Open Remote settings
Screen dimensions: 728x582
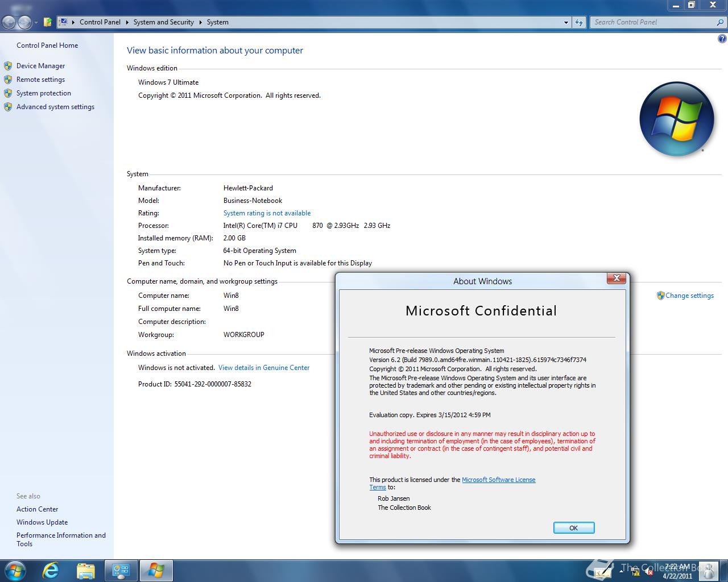(40, 80)
